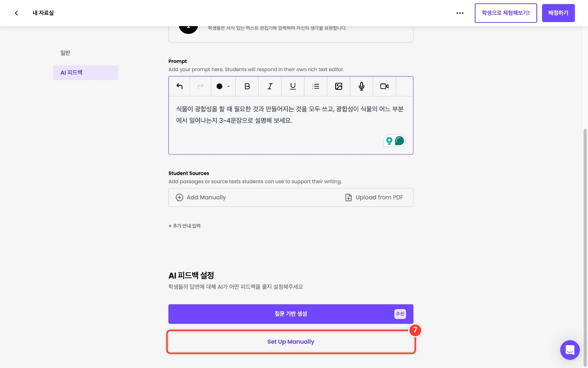Click the Upload from PDF file icon

(348, 198)
